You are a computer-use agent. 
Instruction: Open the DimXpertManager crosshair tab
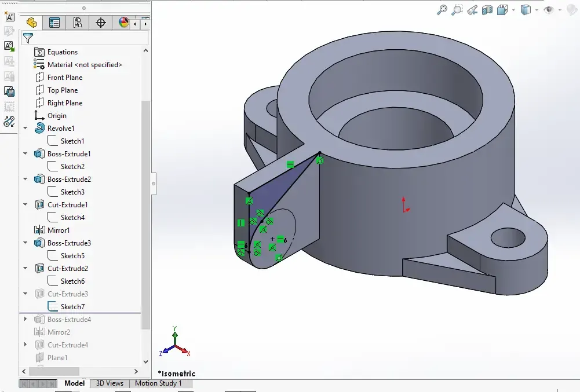[x=101, y=23]
